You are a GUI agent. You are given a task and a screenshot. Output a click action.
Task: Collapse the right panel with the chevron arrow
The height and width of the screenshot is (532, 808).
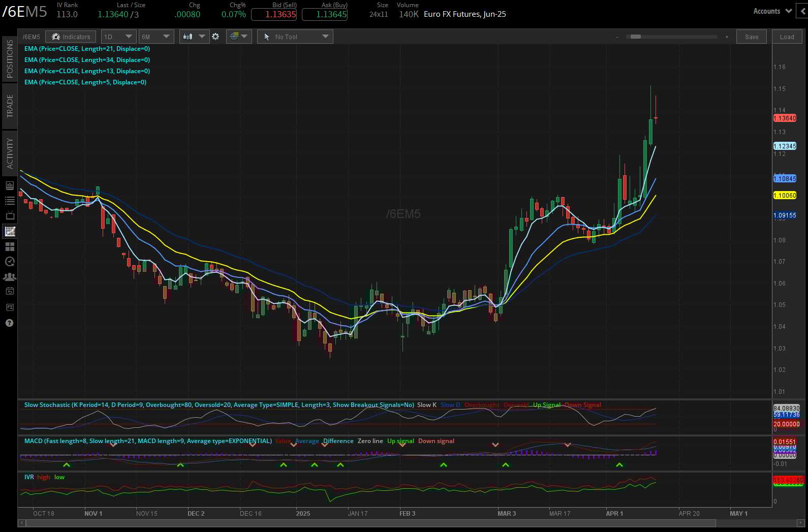tap(803, 11)
